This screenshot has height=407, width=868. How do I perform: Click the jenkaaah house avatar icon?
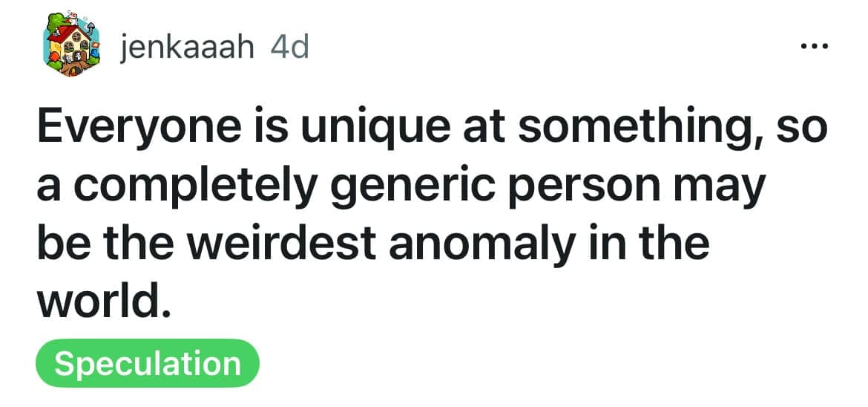tap(70, 45)
